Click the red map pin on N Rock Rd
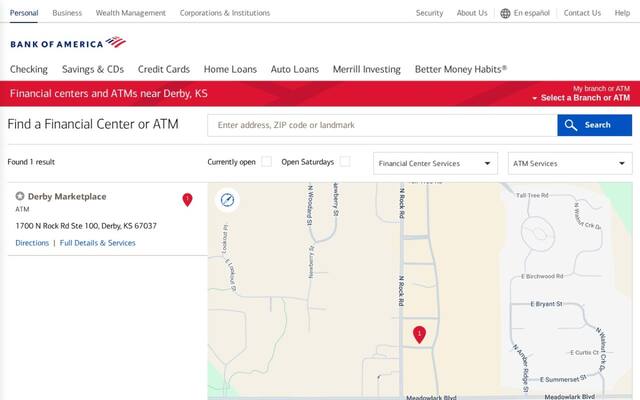The height and width of the screenshot is (400, 640). coord(419,335)
